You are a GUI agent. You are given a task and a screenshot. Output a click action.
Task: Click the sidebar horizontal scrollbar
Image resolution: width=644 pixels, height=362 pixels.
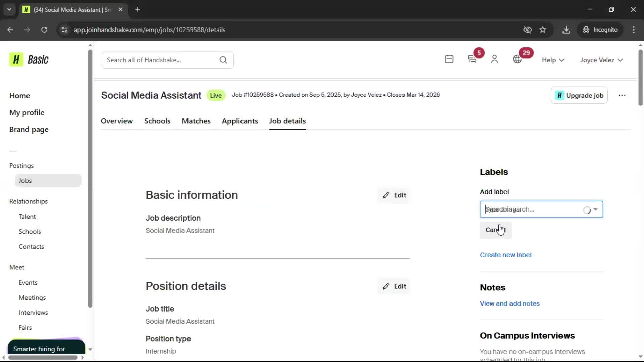43,358
